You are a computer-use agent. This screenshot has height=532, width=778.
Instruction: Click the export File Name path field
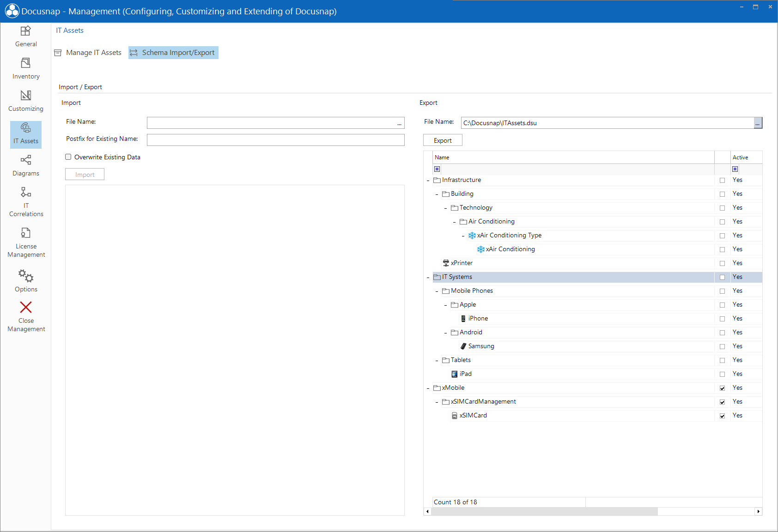pos(608,123)
